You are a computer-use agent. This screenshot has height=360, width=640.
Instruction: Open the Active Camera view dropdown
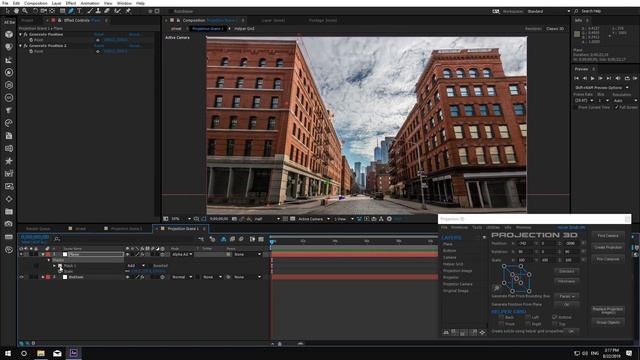(x=313, y=219)
